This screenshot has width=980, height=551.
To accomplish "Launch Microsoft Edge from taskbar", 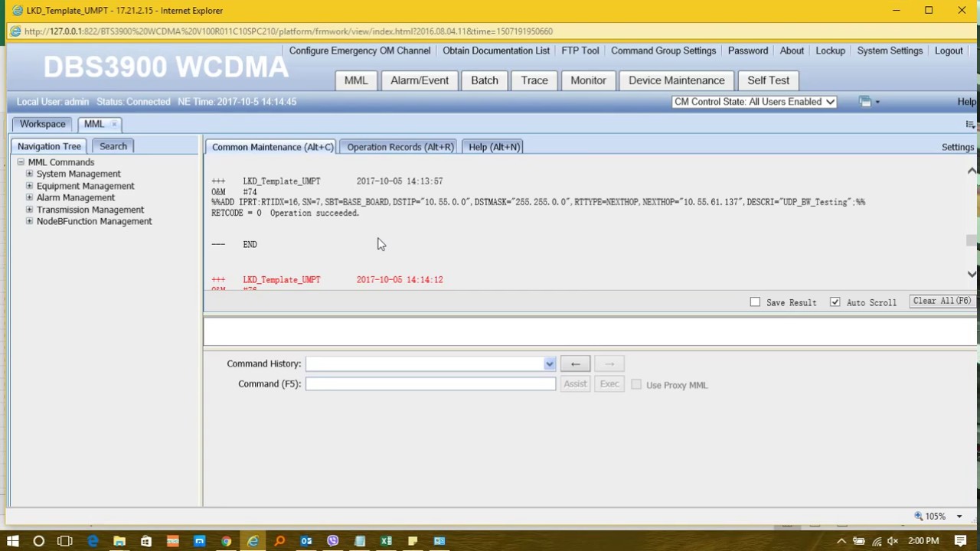I will 93,541.
